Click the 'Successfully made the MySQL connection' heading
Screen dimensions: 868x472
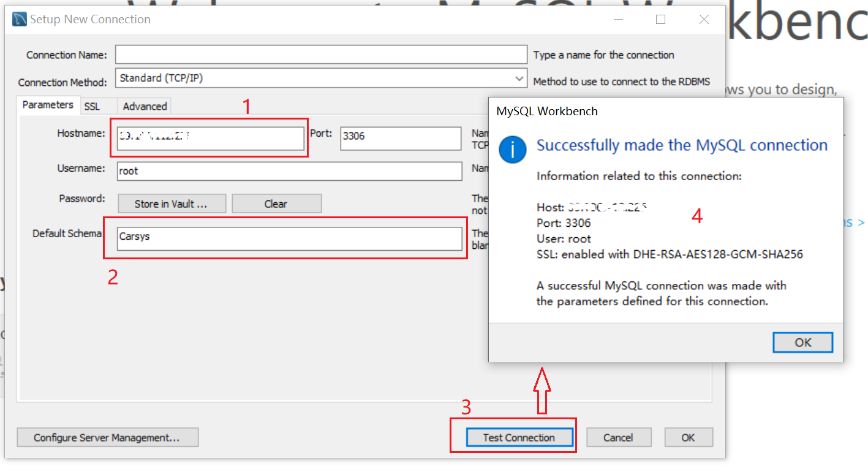click(682, 145)
